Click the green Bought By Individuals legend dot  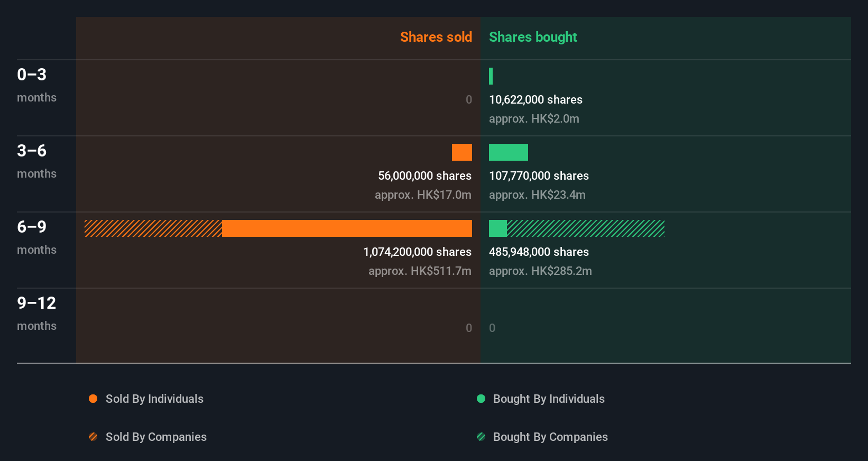pos(481,399)
